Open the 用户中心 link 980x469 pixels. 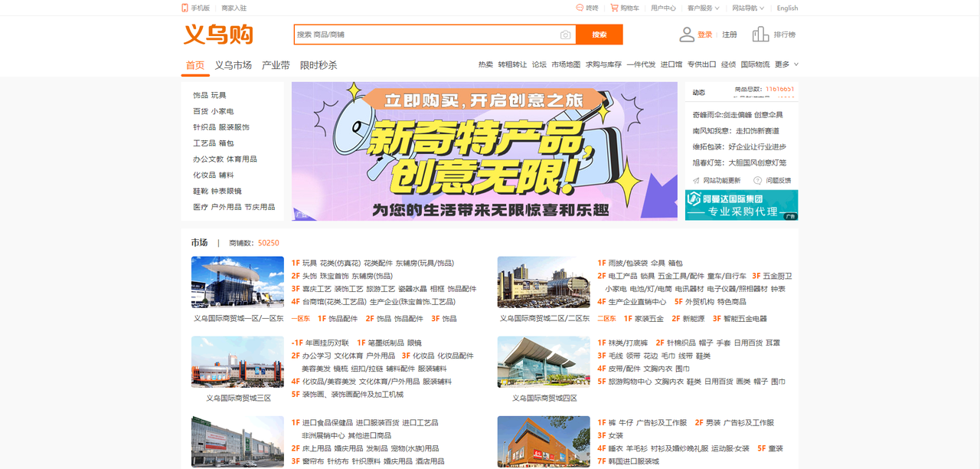[663, 8]
